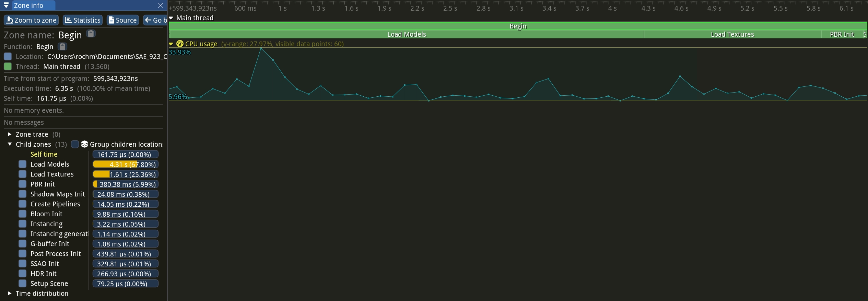Image resolution: width=868 pixels, height=301 pixels.
Task: Close the Zone info panel
Action: (160, 5)
